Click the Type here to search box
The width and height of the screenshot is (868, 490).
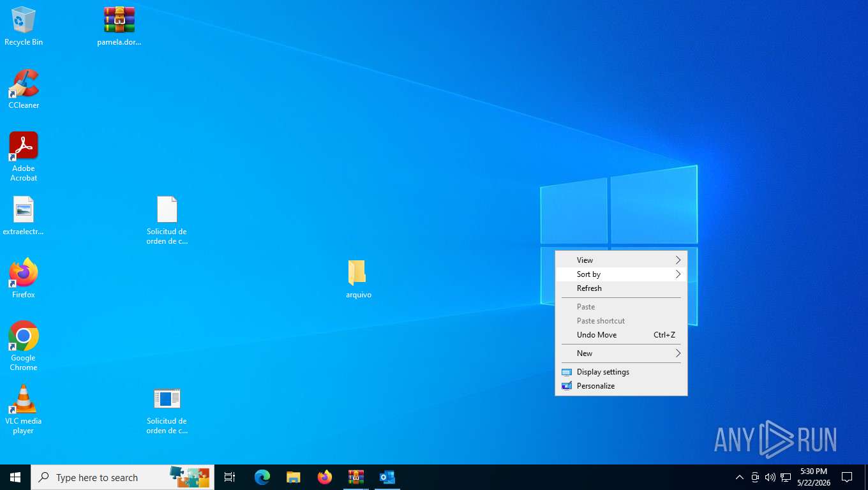pyautogui.click(x=123, y=477)
